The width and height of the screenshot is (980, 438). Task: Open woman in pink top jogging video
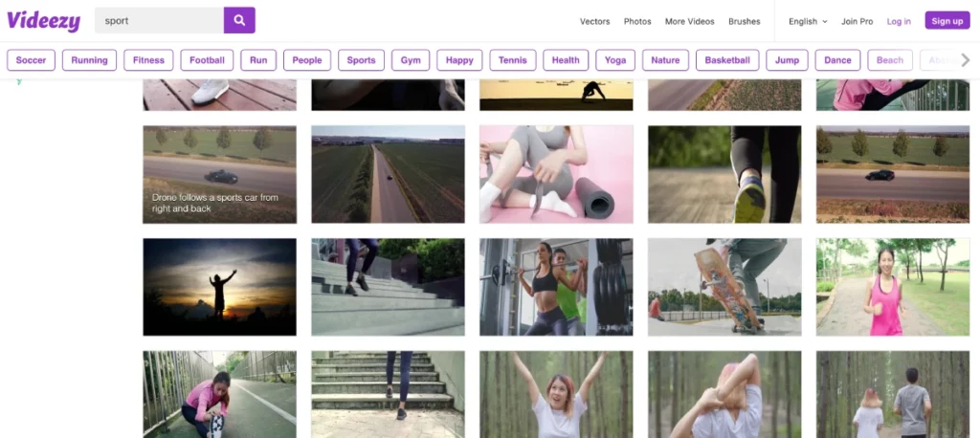pyautogui.click(x=893, y=287)
